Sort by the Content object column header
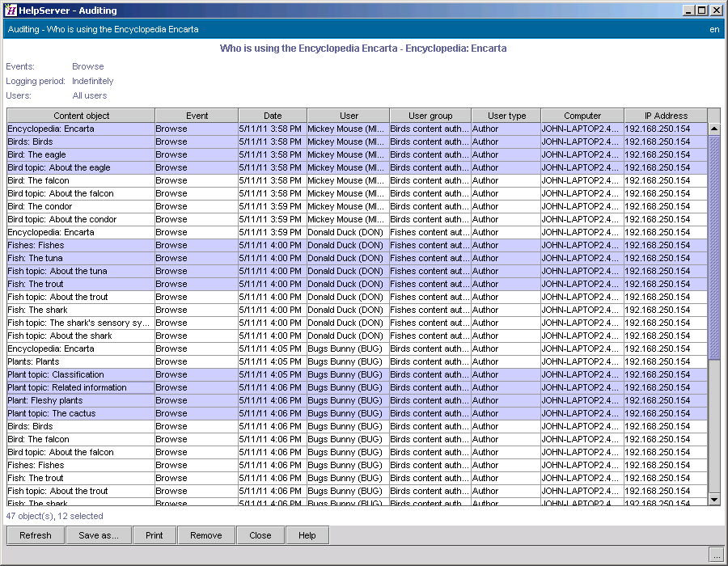 (x=81, y=116)
